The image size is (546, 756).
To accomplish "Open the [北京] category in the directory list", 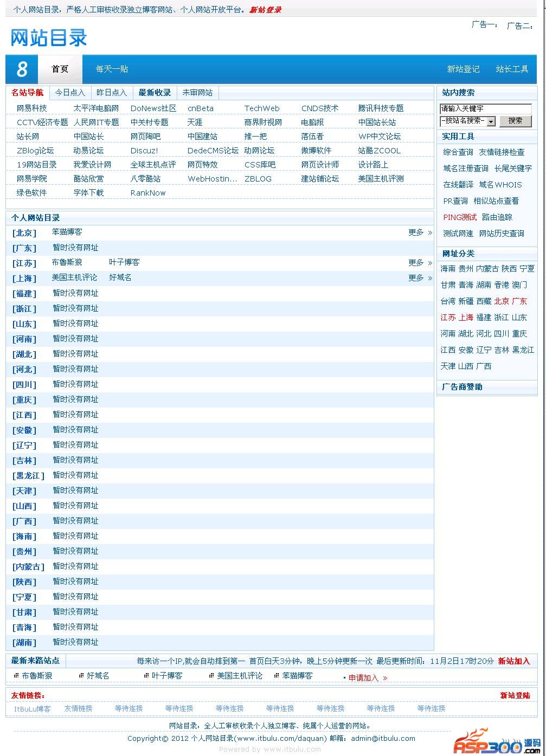I will (24, 233).
